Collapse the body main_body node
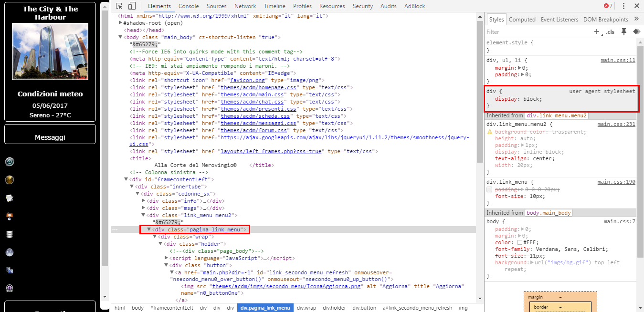Viewport: 644px width, 312px height. [120, 37]
